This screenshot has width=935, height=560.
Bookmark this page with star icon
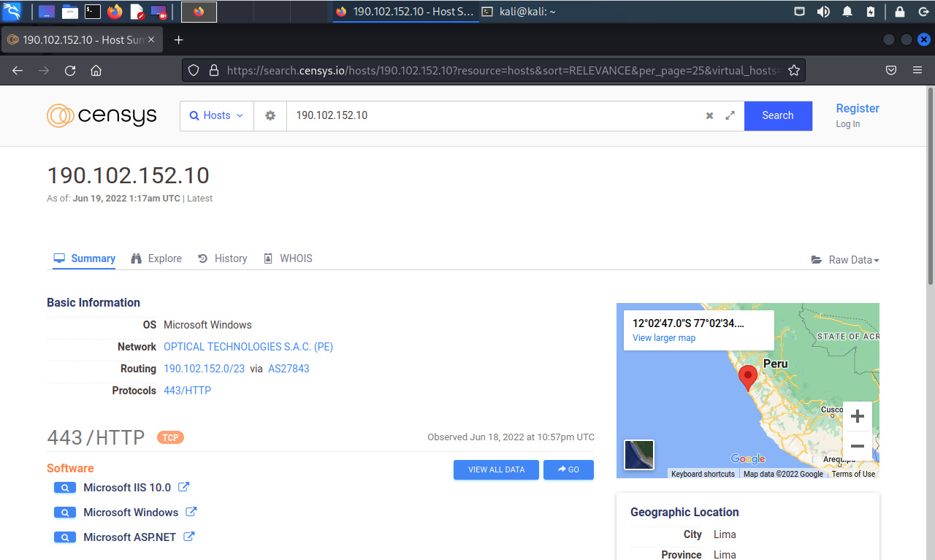[x=794, y=71]
